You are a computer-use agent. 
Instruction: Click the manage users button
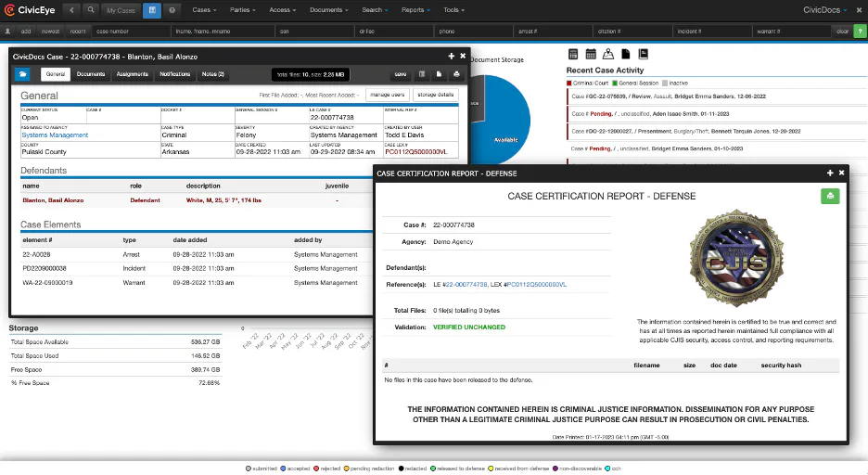coord(388,95)
